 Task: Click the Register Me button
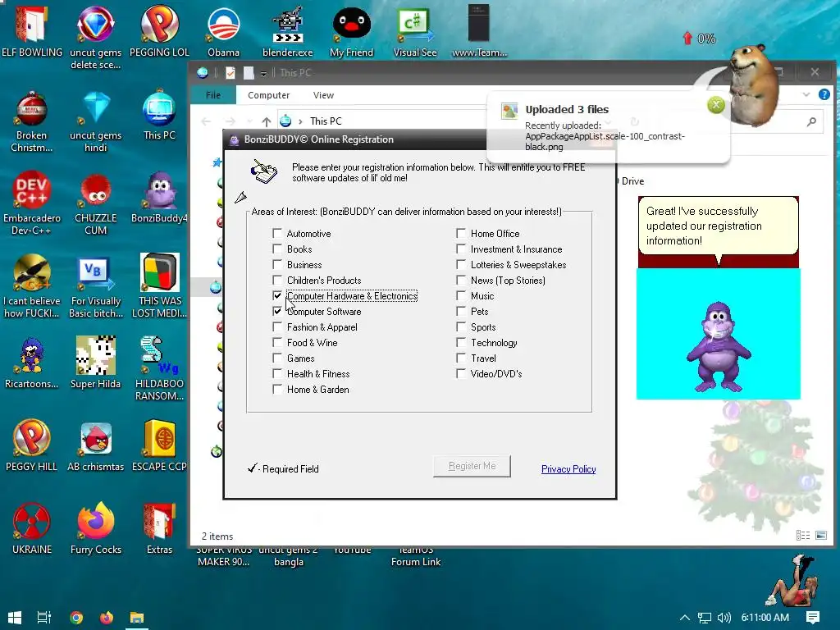(472, 466)
